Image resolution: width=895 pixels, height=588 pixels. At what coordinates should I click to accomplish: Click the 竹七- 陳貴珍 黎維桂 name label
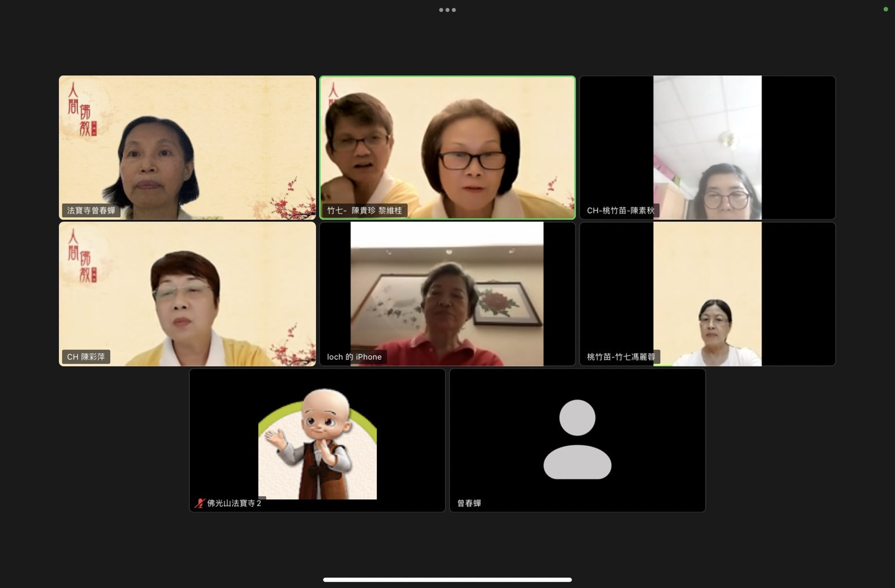pos(364,211)
